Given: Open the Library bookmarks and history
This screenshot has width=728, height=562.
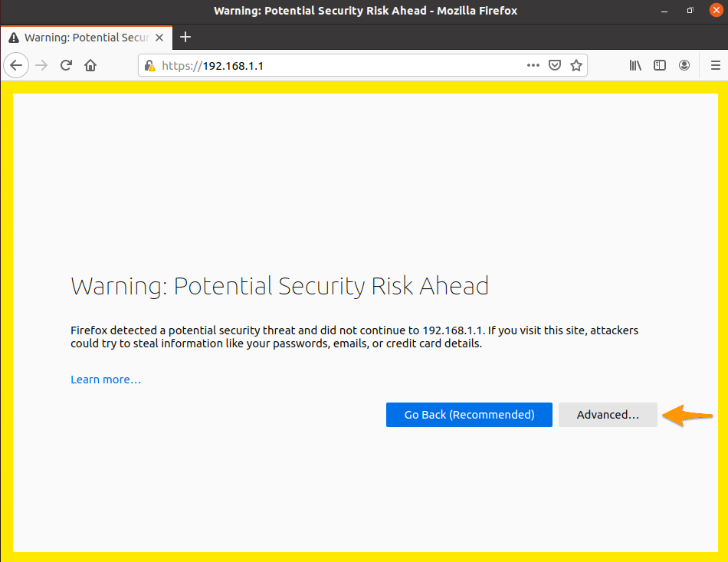Looking at the screenshot, I should (x=635, y=66).
